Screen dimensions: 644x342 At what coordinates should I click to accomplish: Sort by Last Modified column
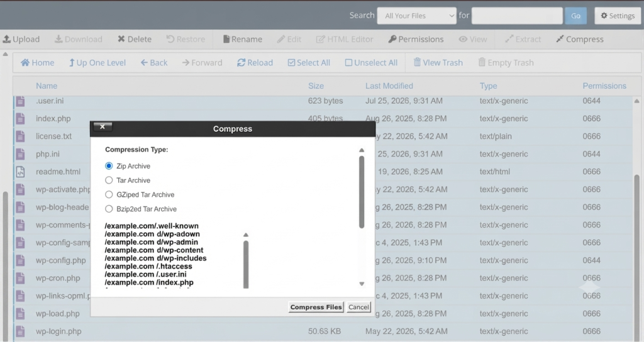pyautogui.click(x=389, y=85)
